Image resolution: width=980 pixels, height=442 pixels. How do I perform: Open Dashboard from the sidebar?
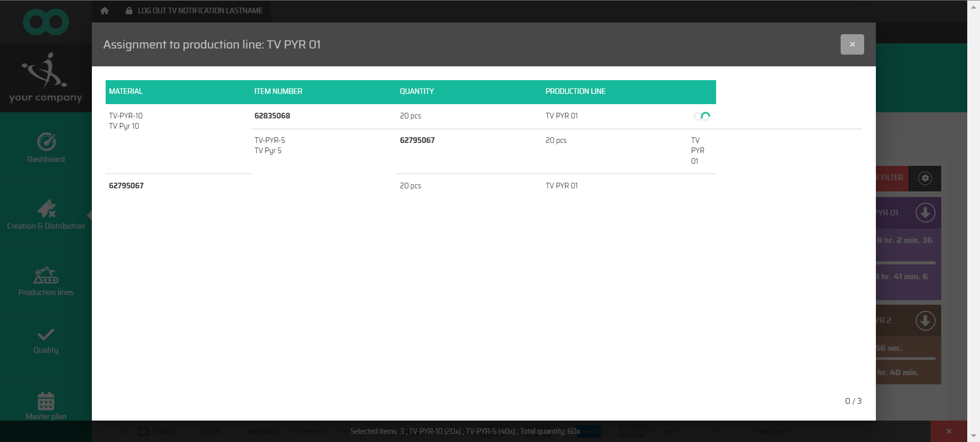tap(46, 148)
